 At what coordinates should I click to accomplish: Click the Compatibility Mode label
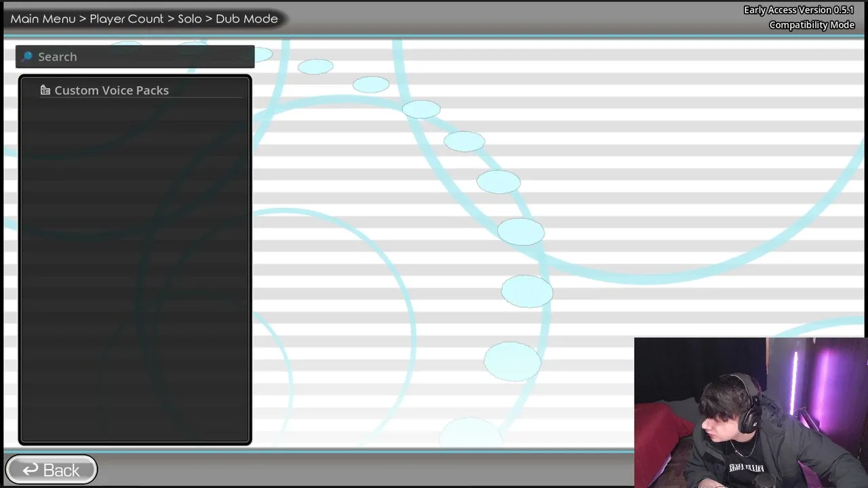(x=812, y=25)
